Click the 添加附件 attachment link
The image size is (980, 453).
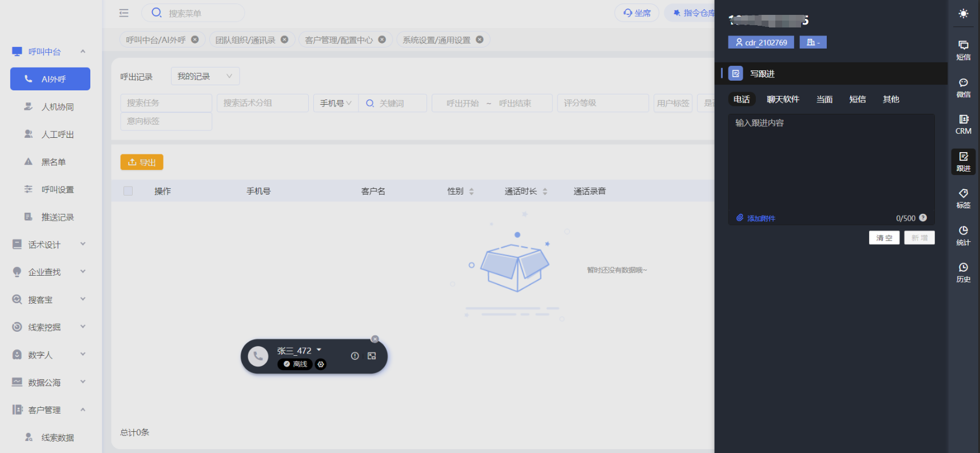(756, 218)
